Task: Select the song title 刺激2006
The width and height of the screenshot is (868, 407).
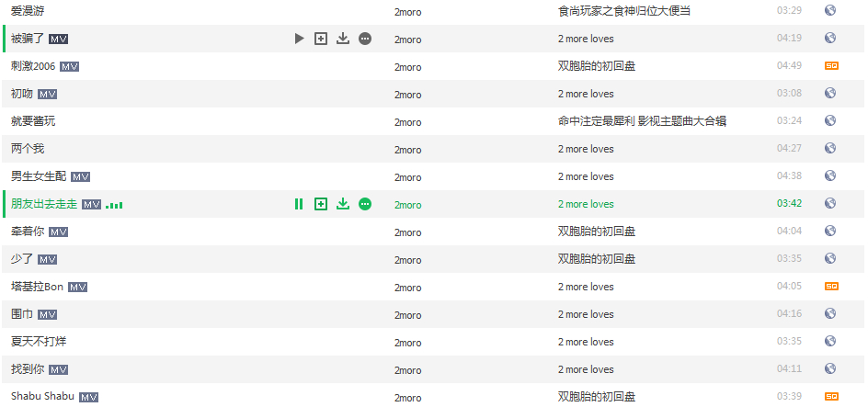Action: click(33, 66)
